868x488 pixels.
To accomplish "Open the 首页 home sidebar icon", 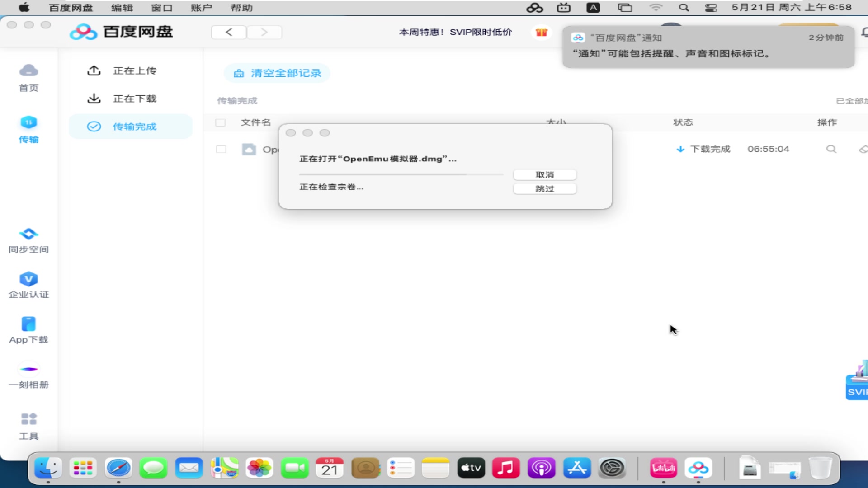I will click(28, 78).
